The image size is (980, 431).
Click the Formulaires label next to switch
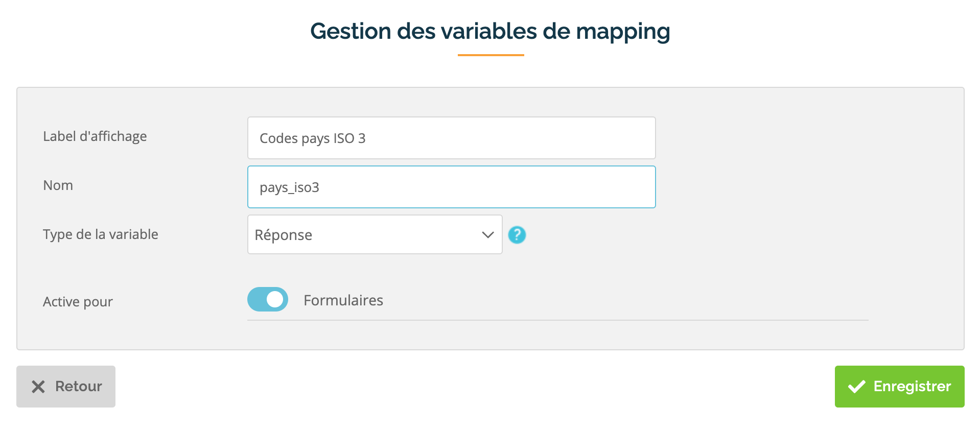coord(343,300)
